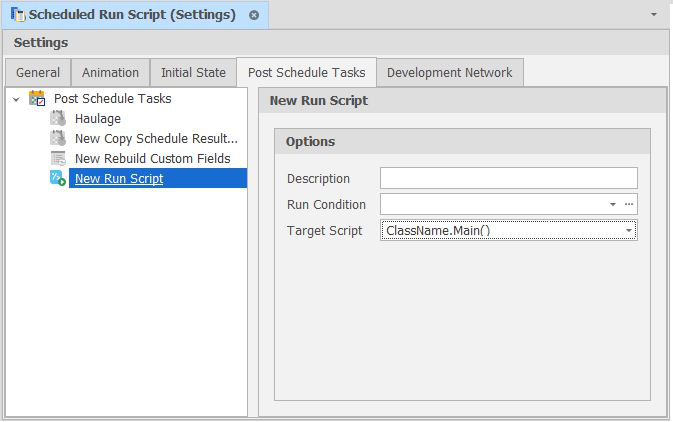Select the Haulage tree item
The image size is (673, 422).
[x=98, y=119]
